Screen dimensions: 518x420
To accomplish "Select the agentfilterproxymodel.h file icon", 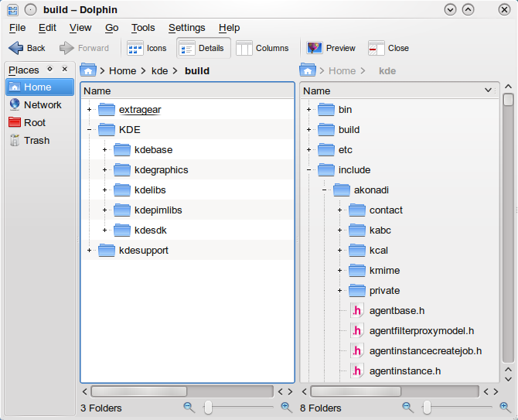I will click(x=356, y=331).
